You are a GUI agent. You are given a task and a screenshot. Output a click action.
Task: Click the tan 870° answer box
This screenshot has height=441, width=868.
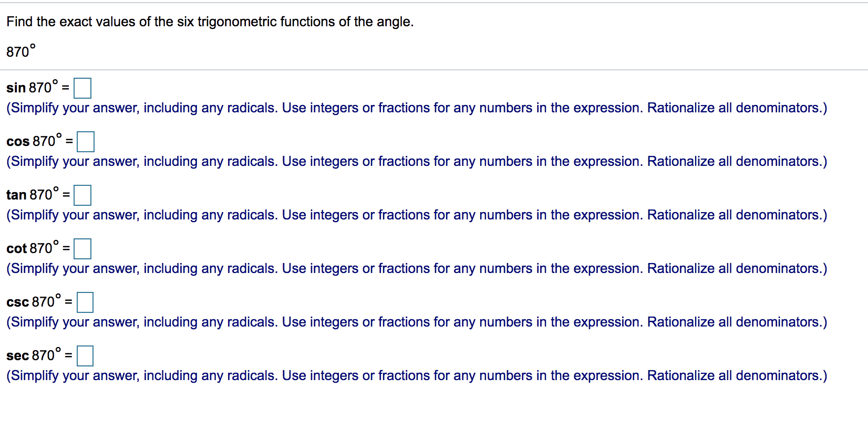83,195
